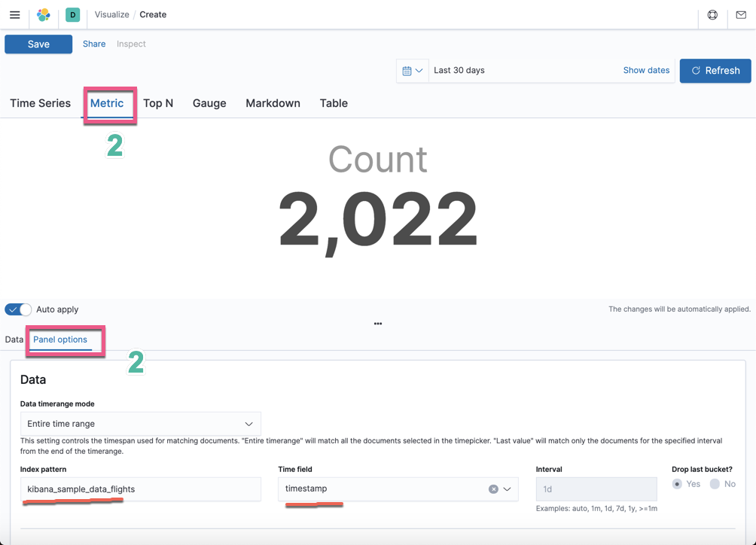Open the "D" space switcher icon
Image resolution: width=756 pixels, height=545 pixels.
coord(72,14)
